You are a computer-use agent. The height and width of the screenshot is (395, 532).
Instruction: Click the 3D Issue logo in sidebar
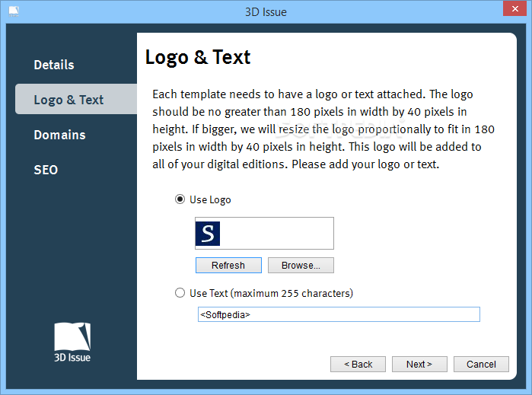[x=72, y=342]
